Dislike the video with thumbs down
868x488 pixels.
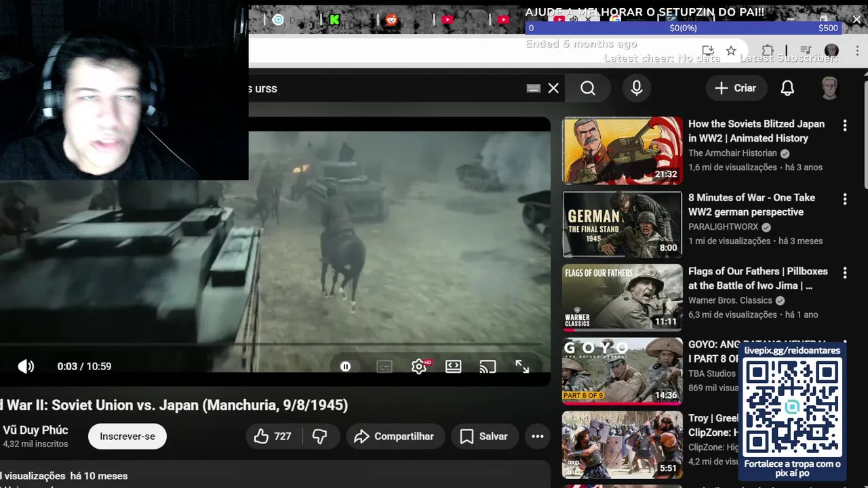[320, 436]
